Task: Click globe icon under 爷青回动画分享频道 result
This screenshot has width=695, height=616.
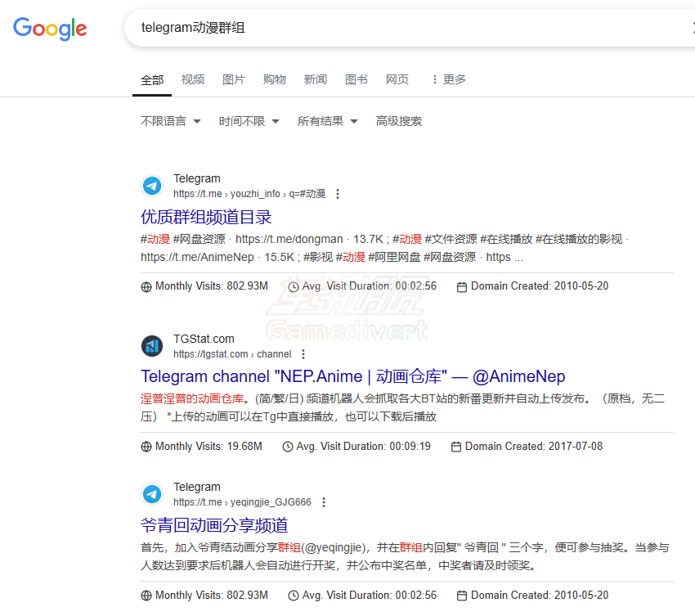Action: point(146,596)
